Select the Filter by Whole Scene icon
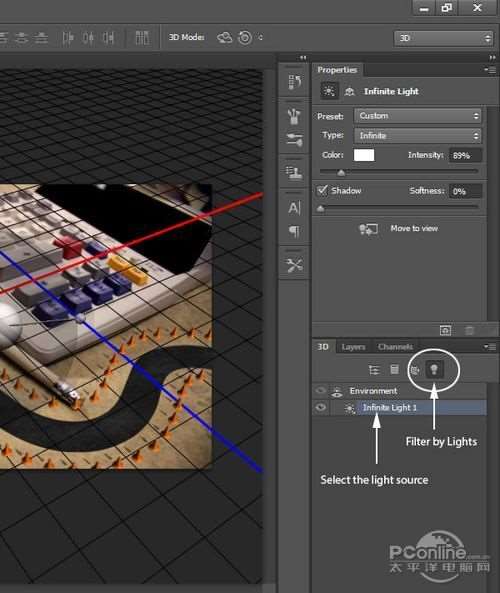This screenshot has height=593, width=500. pyautogui.click(x=374, y=370)
